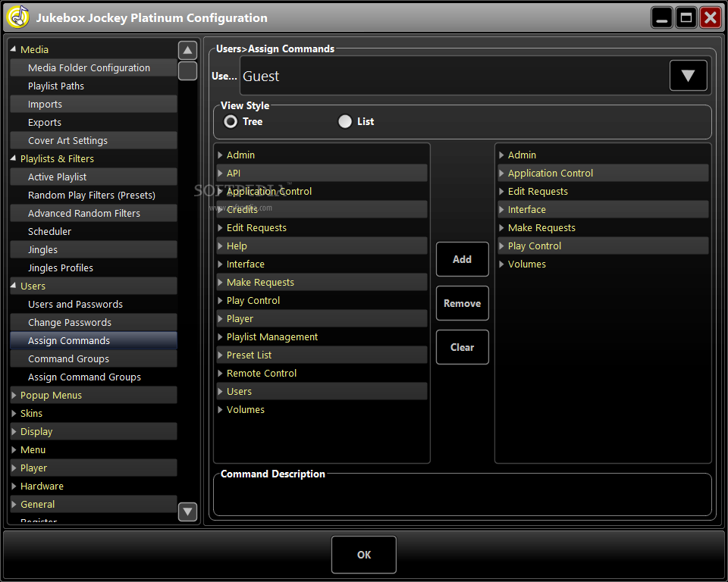Expand Users in available commands list
Image resolution: width=728 pixels, height=582 pixels.
click(x=221, y=391)
